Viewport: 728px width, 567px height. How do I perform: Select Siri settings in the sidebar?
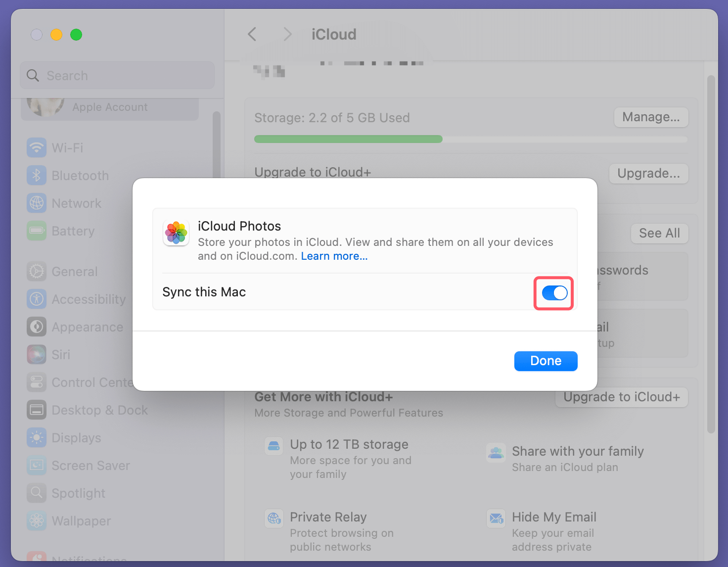[x=61, y=354]
